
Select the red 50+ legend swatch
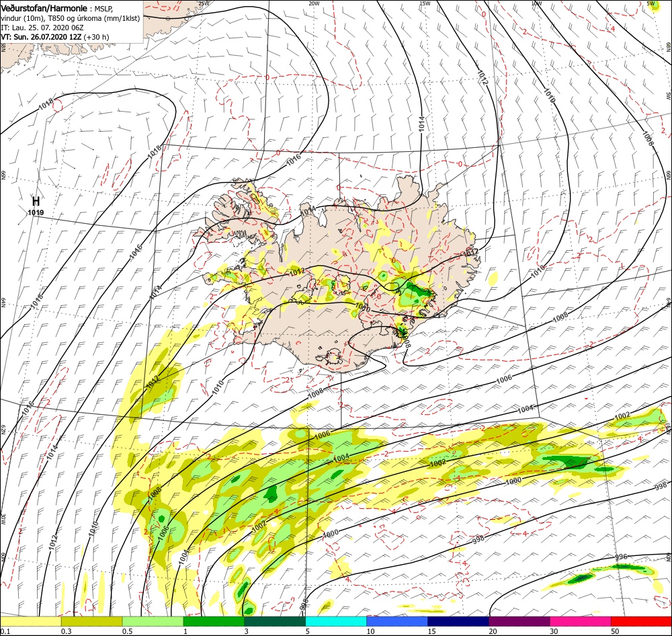pos(641,621)
